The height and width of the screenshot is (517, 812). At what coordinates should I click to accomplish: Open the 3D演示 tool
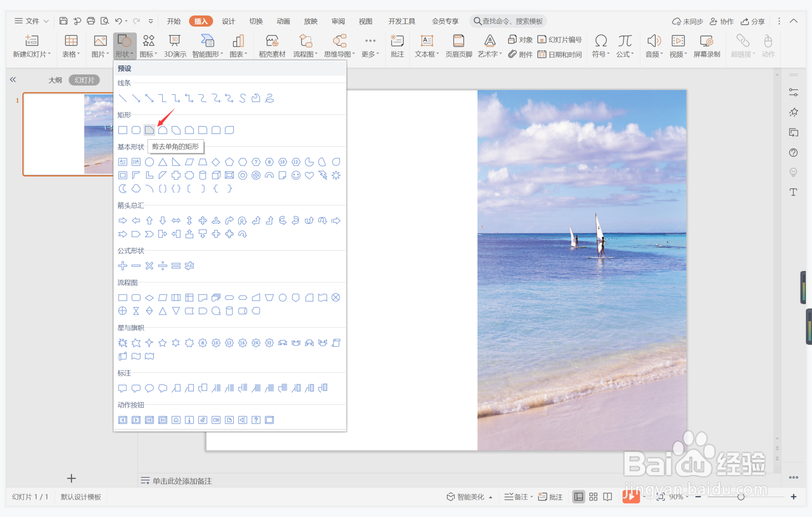pyautogui.click(x=175, y=46)
